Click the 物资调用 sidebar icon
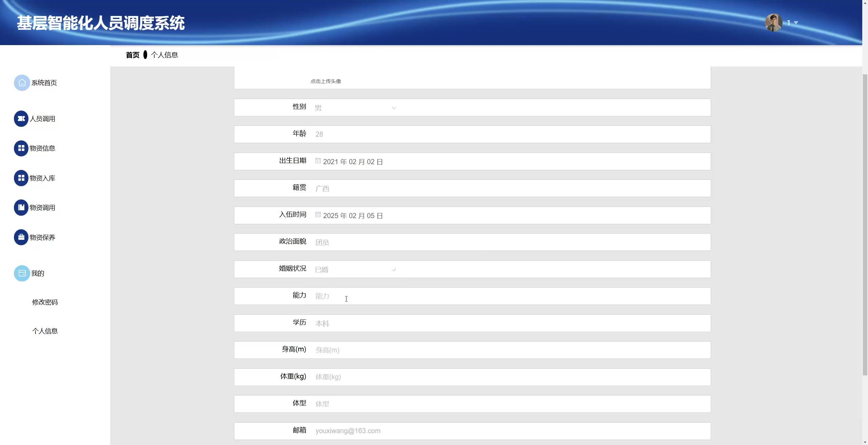The image size is (868, 445). click(21, 208)
